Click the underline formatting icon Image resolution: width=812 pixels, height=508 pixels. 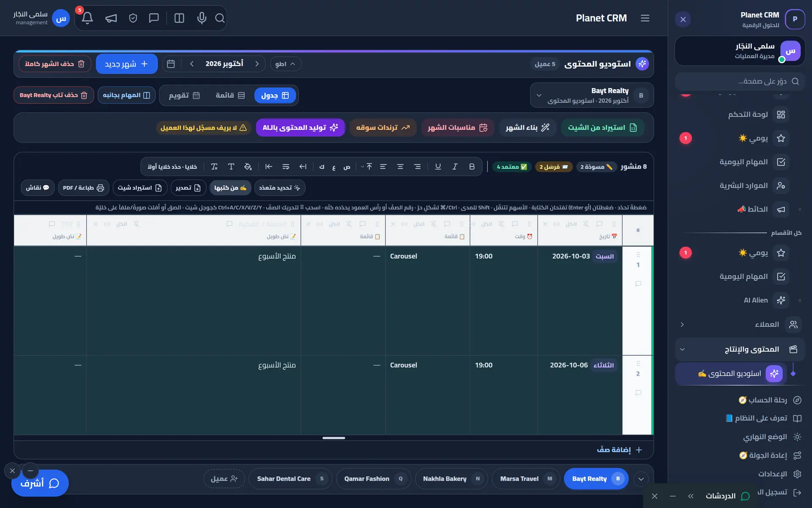coord(438,167)
